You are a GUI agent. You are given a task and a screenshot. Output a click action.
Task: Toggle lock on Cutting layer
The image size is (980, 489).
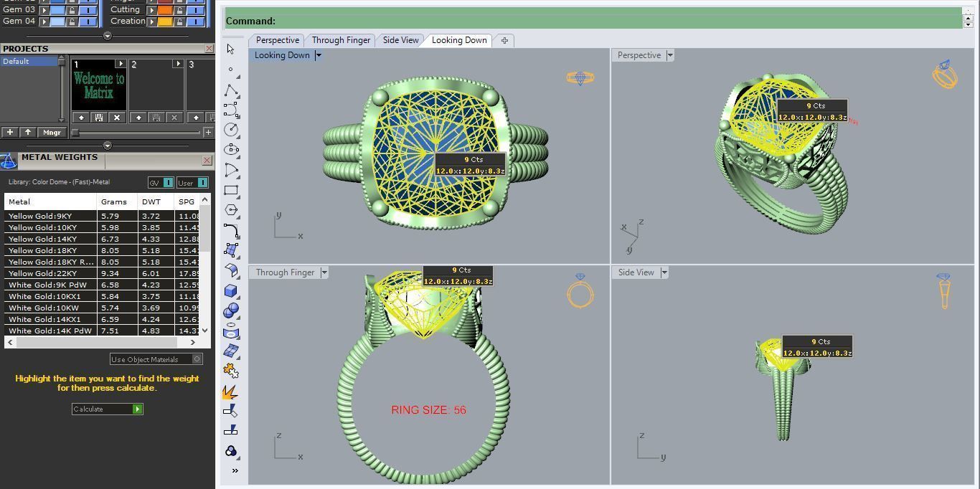pyautogui.click(x=179, y=10)
